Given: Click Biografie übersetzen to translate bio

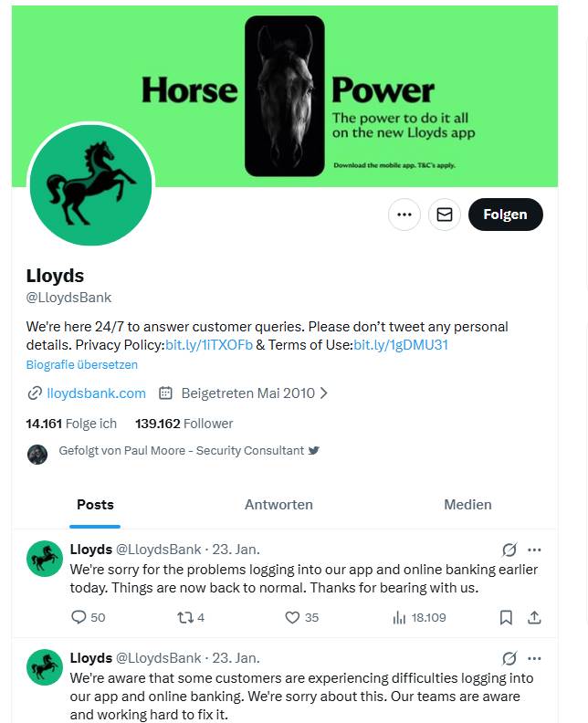Looking at the screenshot, I should (x=82, y=365).
